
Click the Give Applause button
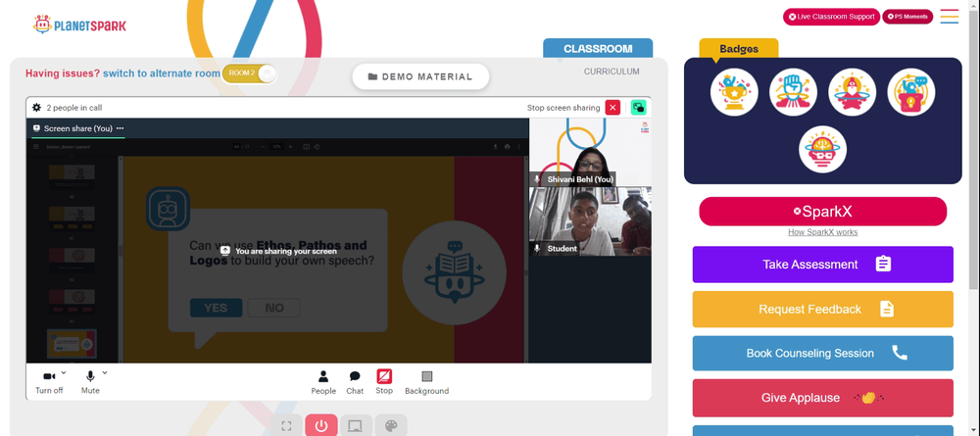[822, 398]
